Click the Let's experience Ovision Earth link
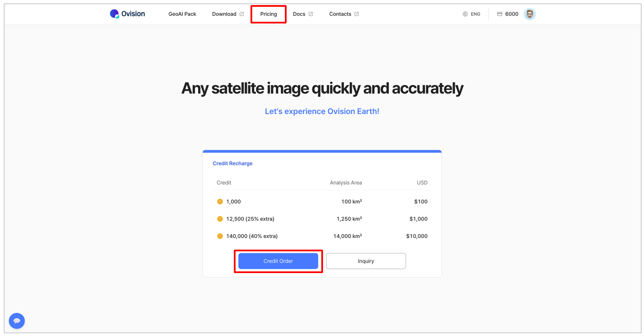Viewport: 644px width, 336px height. 322,111
